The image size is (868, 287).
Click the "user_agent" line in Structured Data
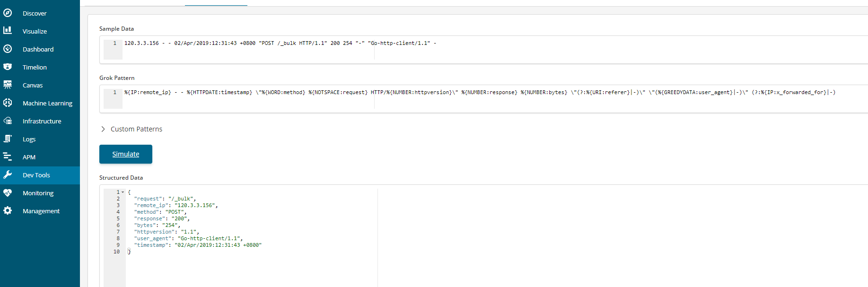tap(188, 239)
